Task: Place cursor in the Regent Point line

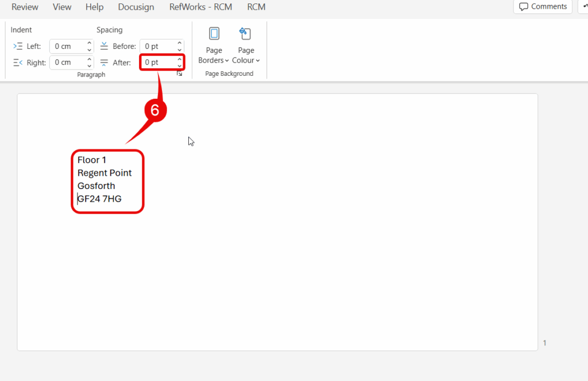Action: [105, 173]
